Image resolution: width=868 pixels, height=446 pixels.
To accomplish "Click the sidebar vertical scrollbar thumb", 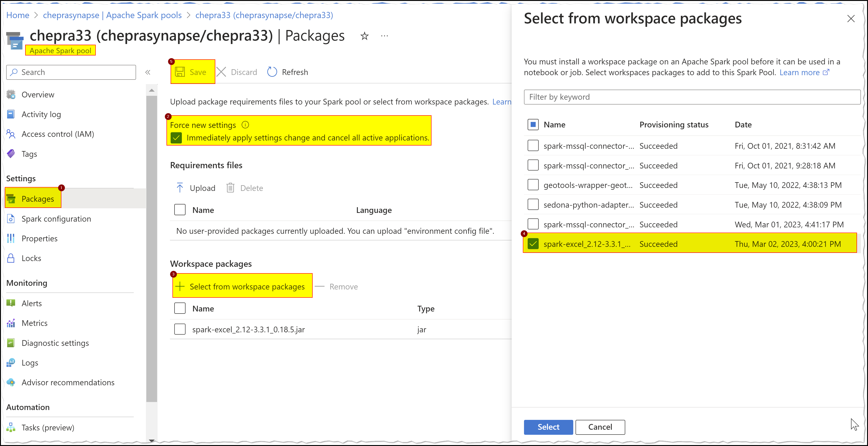I will [x=152, y=249].
